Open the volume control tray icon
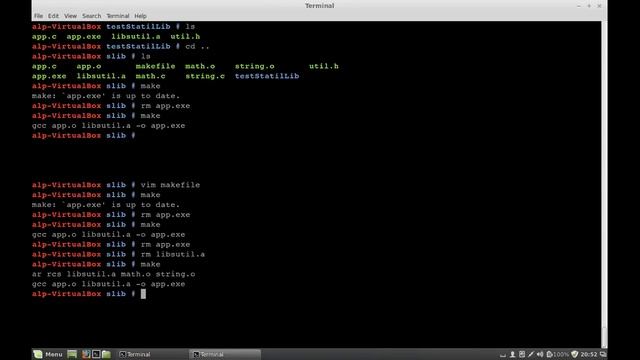The image size is (640, 360). click(540, 354)
